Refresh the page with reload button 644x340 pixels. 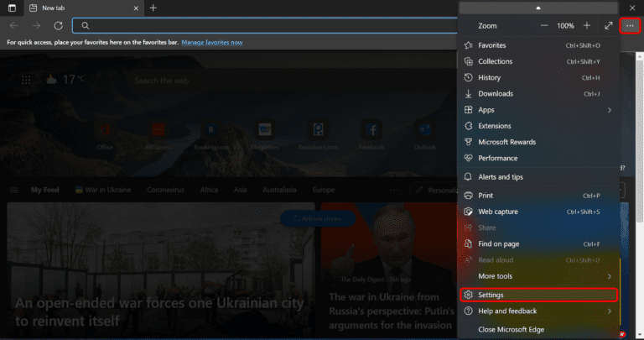click(59, 25)
